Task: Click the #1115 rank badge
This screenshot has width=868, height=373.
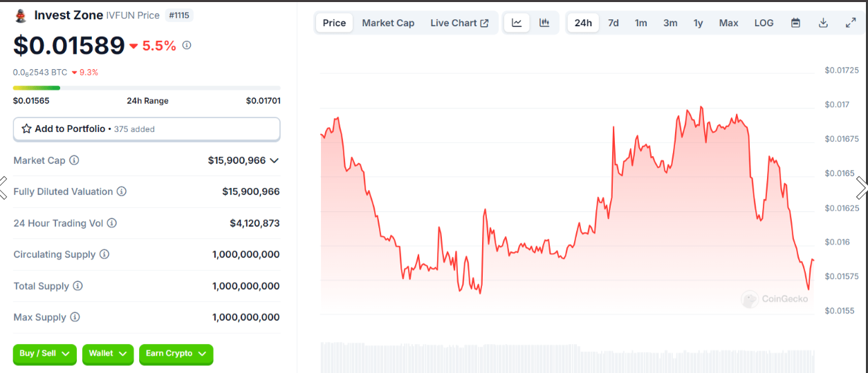Action: [x=180, y=15]
